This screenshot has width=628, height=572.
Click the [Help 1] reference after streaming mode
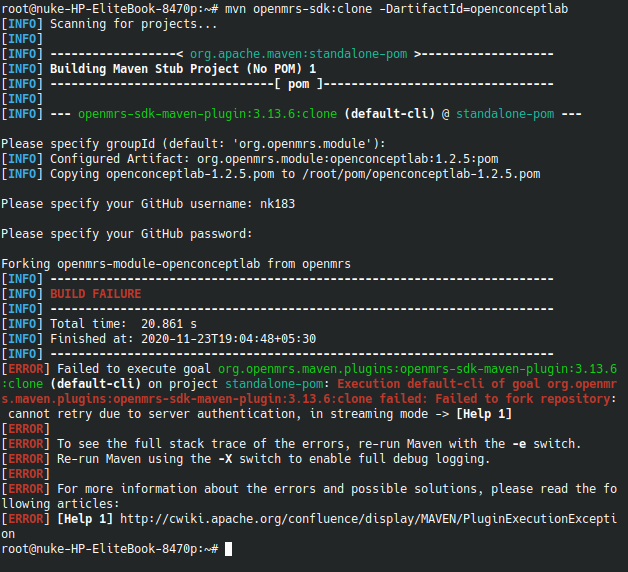click(484, 414)
